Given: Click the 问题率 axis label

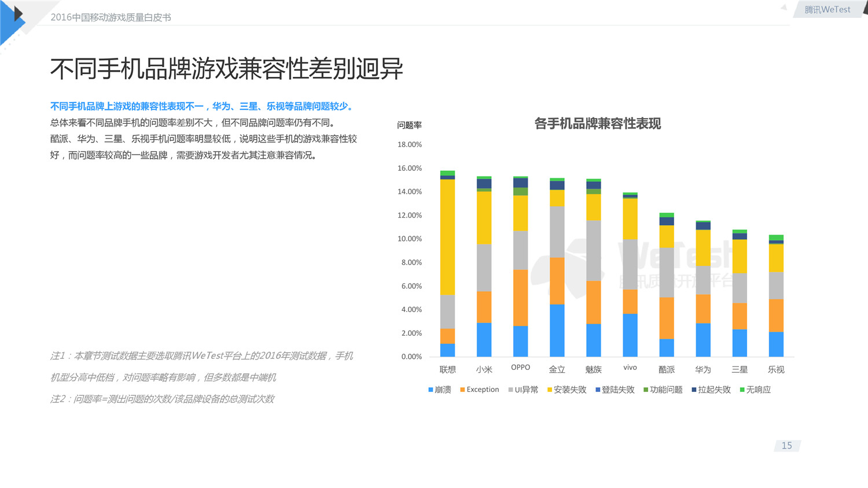Looking at the screenshot, I should click(409, 125).
